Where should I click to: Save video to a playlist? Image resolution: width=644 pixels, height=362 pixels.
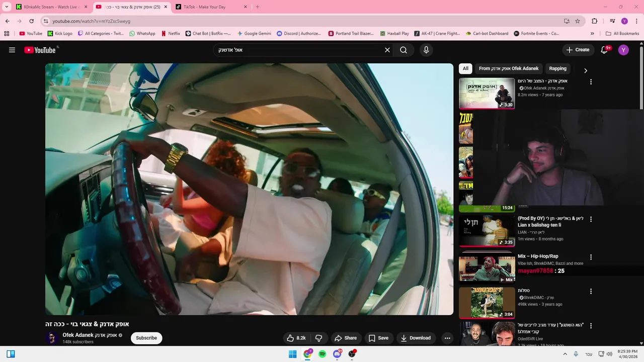click(x=378, y=338)
